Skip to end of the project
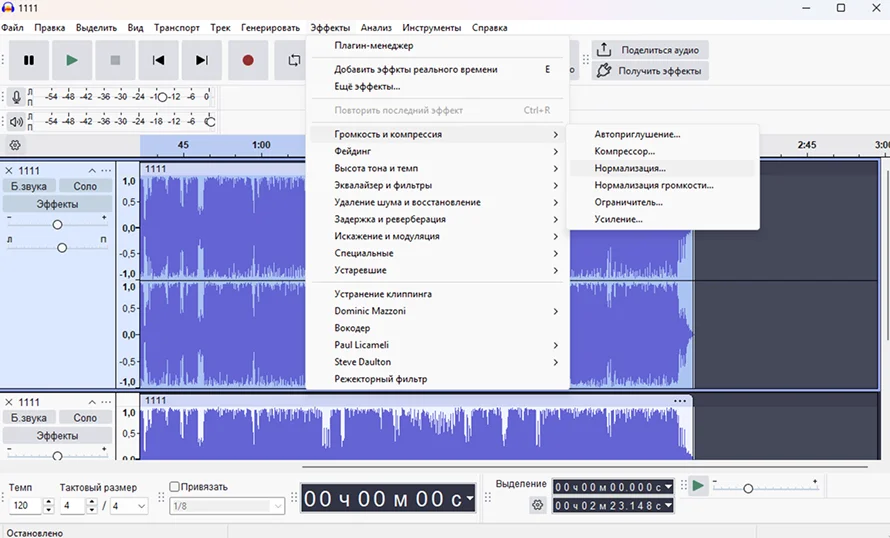This screenshot has height=538, width=890. (202, 60)
